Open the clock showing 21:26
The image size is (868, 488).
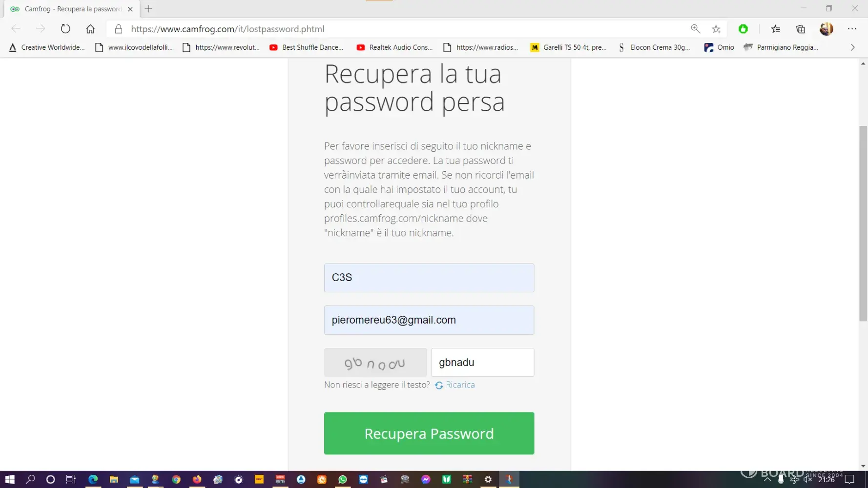pyautogui.click(x=827, y=480)
